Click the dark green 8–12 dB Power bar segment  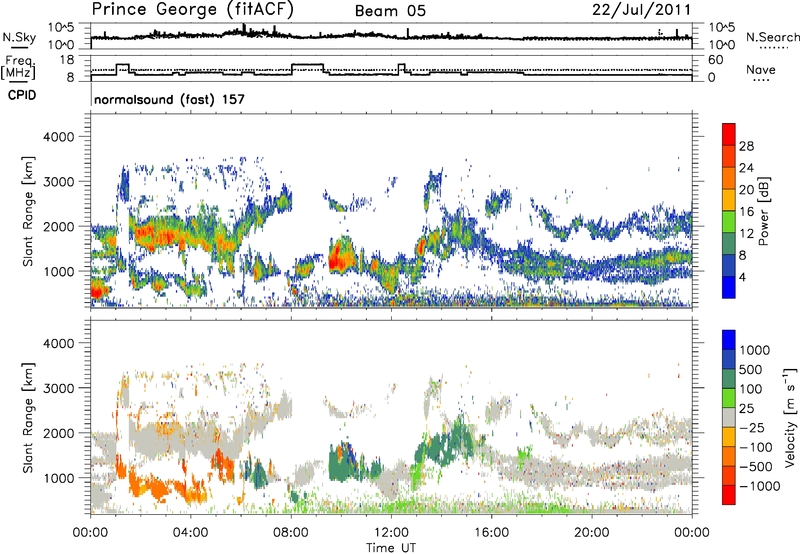coord(729,244)
